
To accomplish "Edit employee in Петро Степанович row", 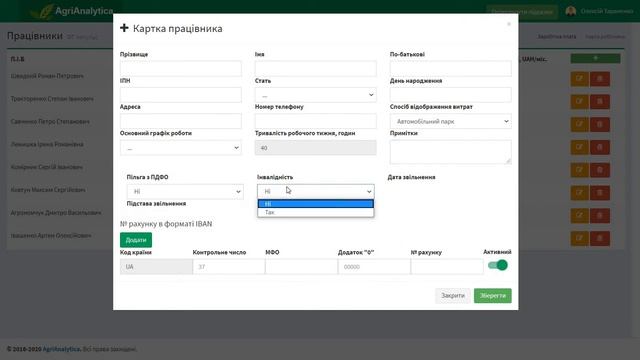I will 579,124.
